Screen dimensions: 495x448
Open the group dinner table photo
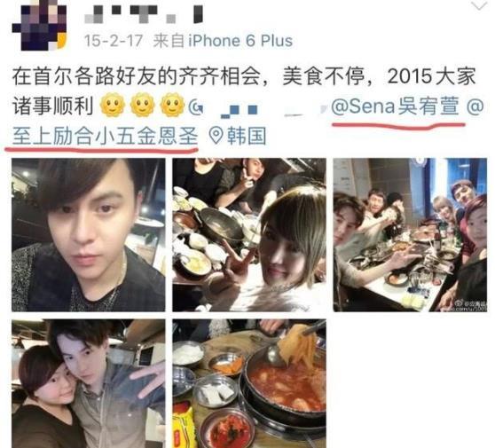click(x=410, y=235)
